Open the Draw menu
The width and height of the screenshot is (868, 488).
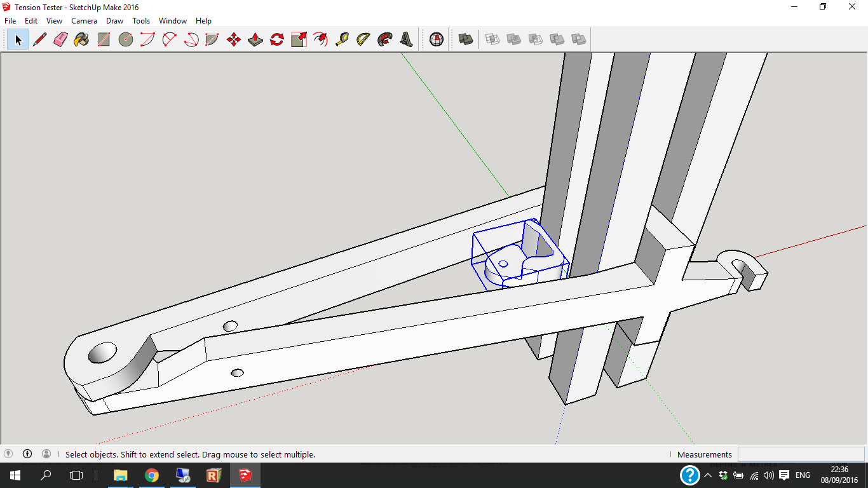(x=114, y=21)
